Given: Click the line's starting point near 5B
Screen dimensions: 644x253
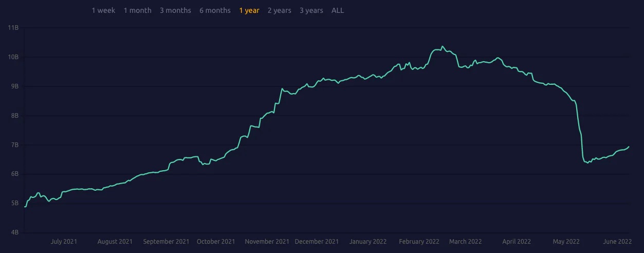Looking at the screenshot, I should point(25,207).
